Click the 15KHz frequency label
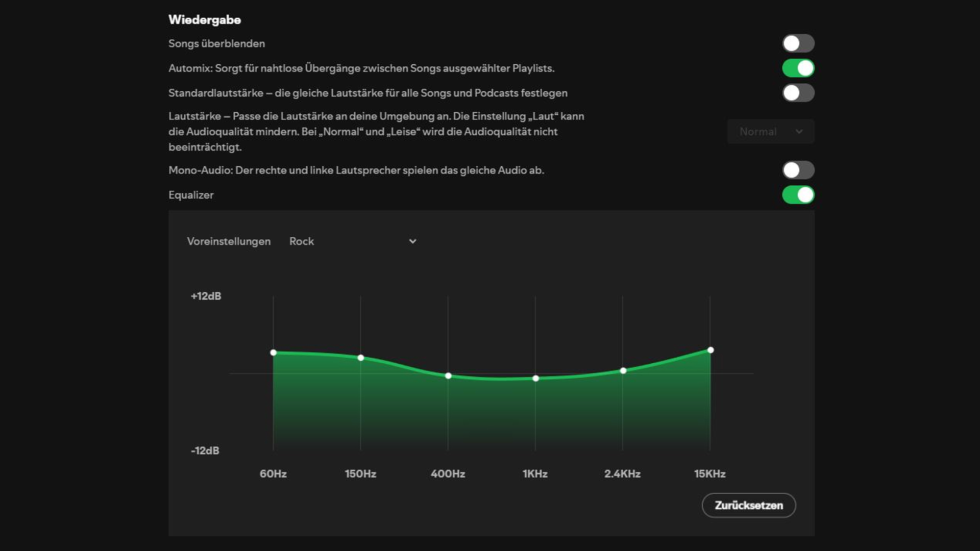This screenshot has height=551, width=980. coord(709,473)
